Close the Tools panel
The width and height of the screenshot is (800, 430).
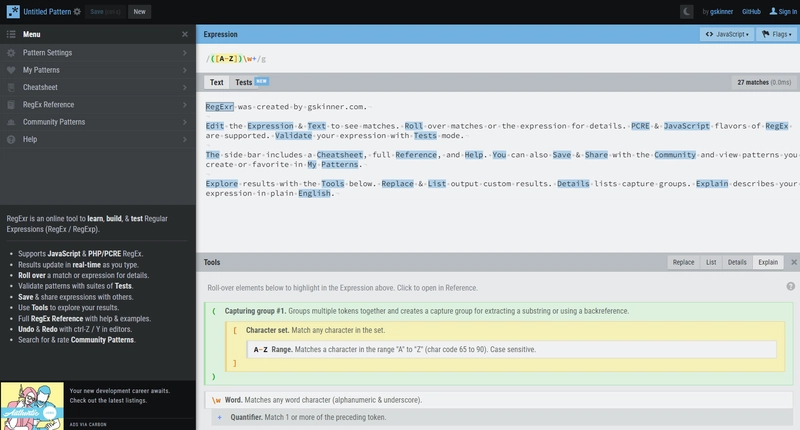point(794,262)
